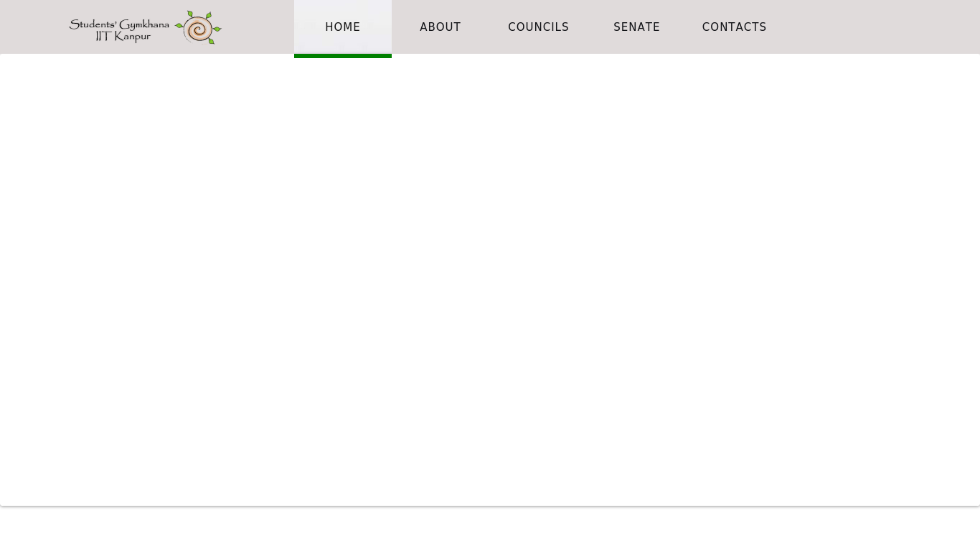The height and width of the screenshot is (551, 980).
Task: Click the empty strip below the content card
Action: 490,529
